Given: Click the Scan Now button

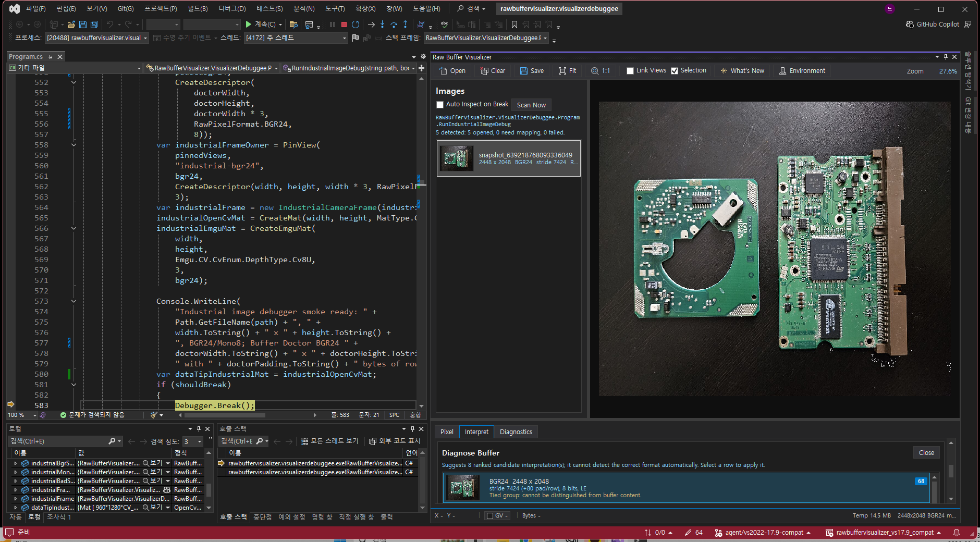Looking at the screenshot, I should click(531, 105).
